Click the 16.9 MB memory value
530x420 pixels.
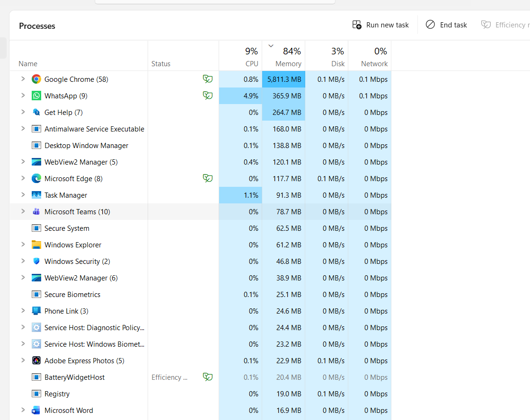click(289, 410)
